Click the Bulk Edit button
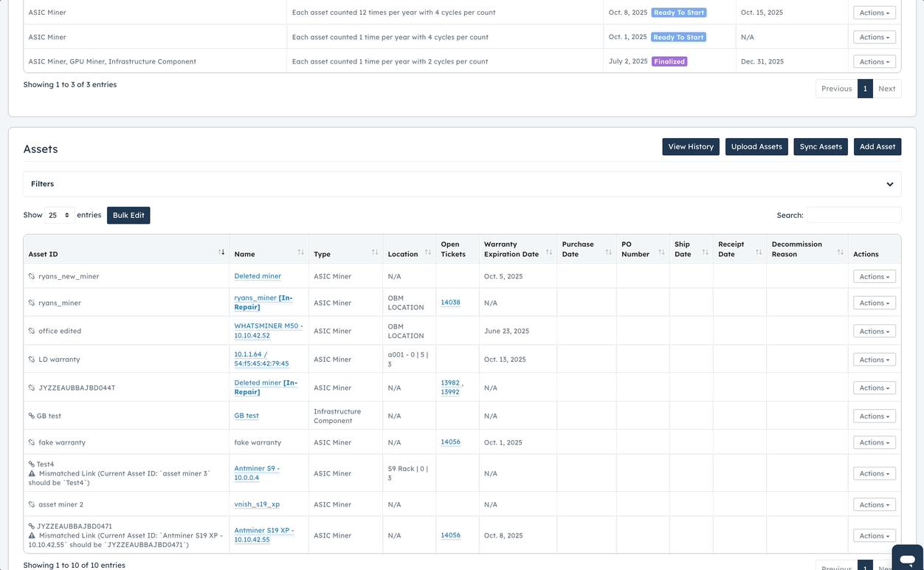The width and height of the screenshot is (924, 570). [x=128, y=216]
